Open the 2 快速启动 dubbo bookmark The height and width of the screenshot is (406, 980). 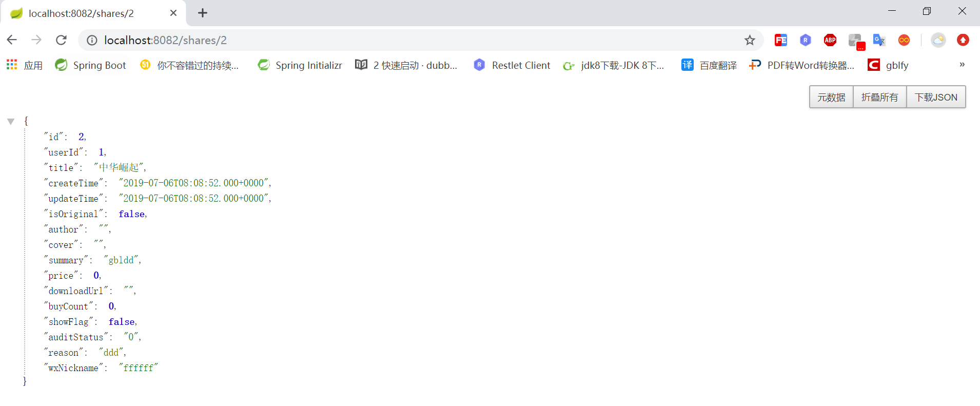pos(406,65)
